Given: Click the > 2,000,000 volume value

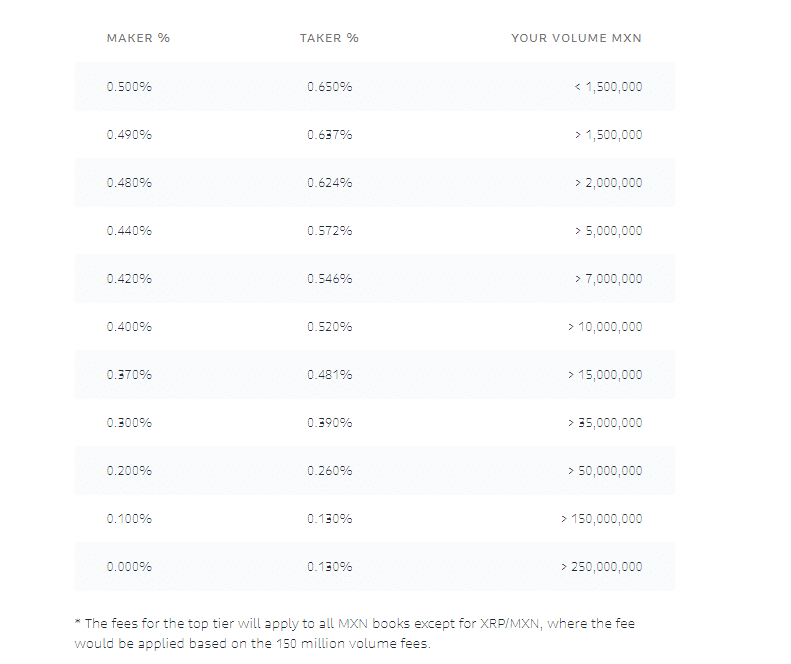Looking at the screenshot, I should tap(608, 183).
